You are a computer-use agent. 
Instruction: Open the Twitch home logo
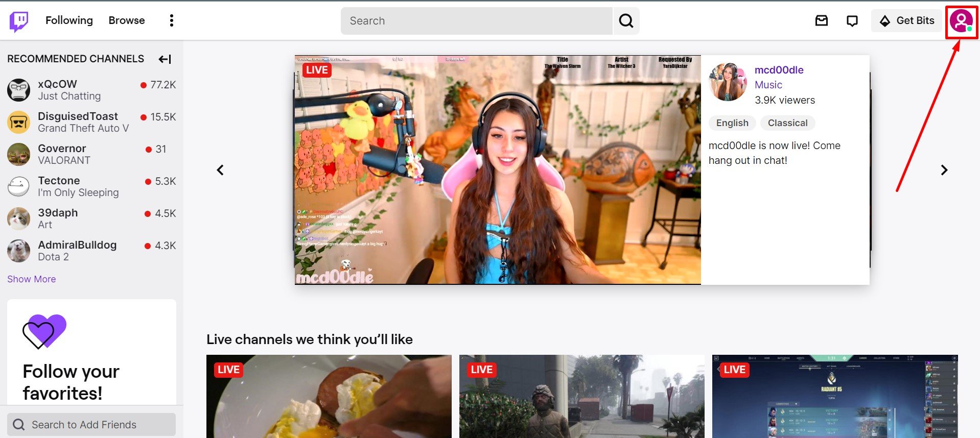pos(19,21)
